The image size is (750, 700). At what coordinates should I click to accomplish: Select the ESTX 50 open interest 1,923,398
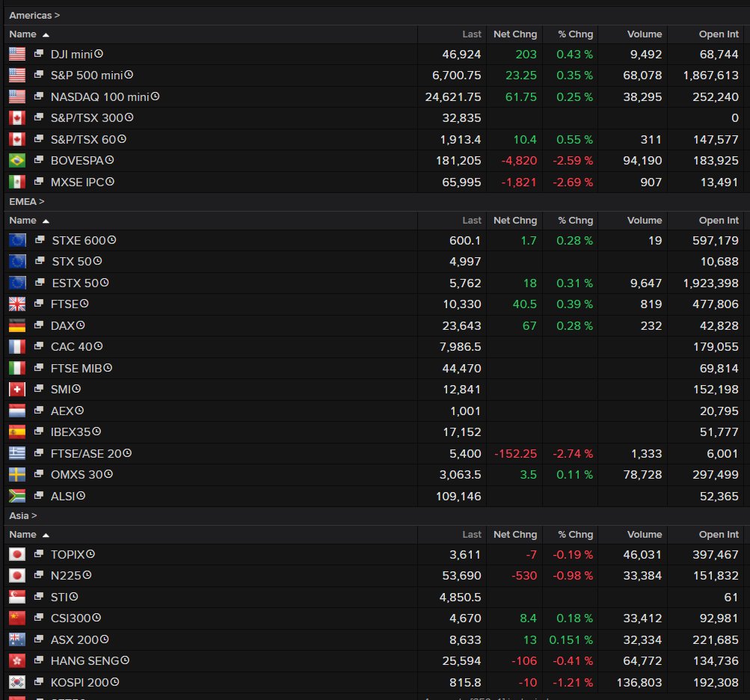click(711, 283)
